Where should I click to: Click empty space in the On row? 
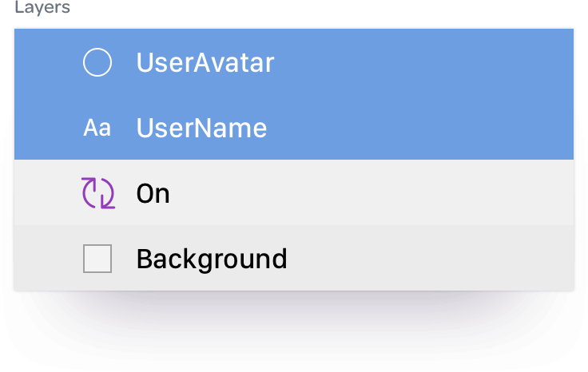(x=371, y=193)
